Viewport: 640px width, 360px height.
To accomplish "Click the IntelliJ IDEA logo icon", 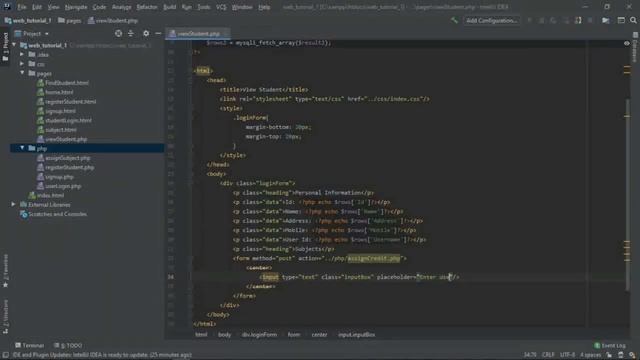I will pyautogui.click(x=7, y=7).
